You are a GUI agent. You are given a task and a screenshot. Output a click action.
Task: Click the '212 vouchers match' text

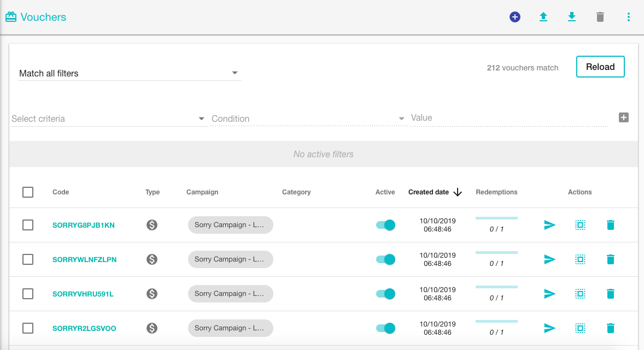[x=523, y=68]
